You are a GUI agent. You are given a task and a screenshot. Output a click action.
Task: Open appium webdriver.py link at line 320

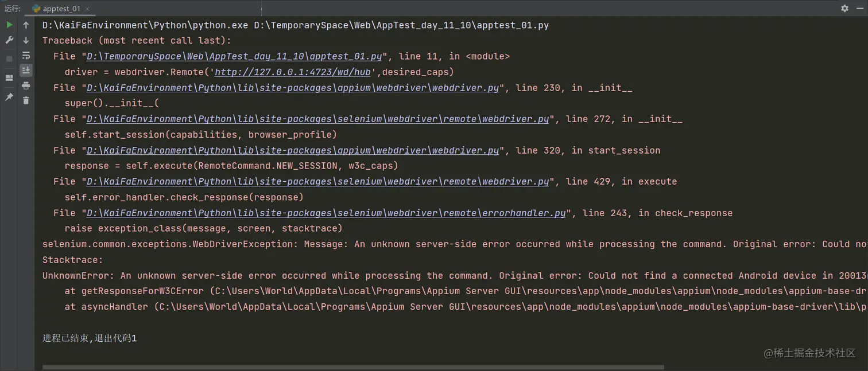pyautogui.click(x=293, y=150)
